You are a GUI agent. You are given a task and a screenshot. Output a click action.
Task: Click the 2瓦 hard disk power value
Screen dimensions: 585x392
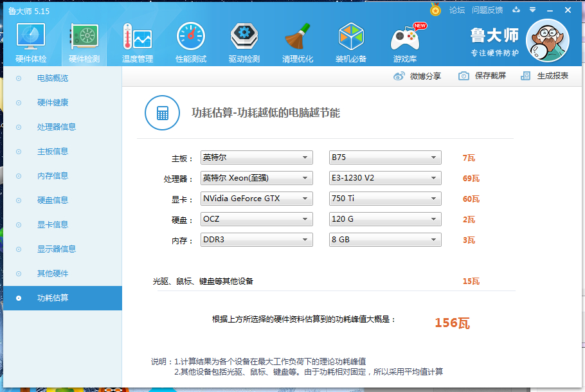click(469, 219)
